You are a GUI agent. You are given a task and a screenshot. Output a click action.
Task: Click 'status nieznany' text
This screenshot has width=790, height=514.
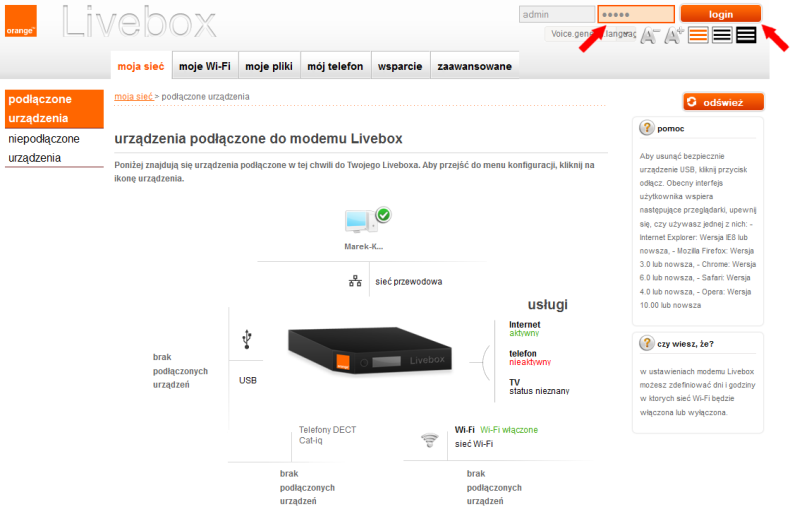(x=539, y=391)
